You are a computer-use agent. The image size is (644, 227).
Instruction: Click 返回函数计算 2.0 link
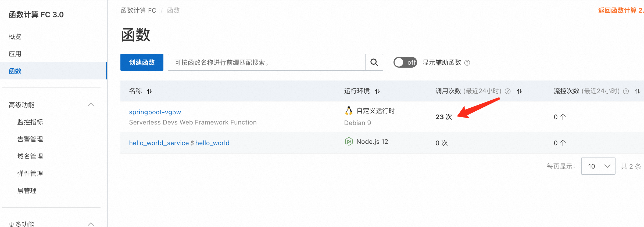coord(621,10)
